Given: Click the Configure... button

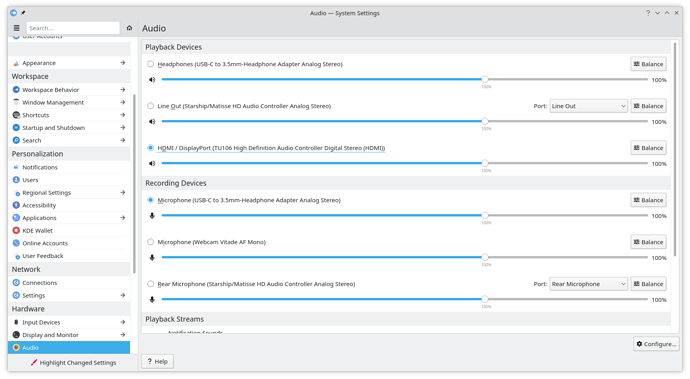Looking at the screenshot, I should (656, 344).
